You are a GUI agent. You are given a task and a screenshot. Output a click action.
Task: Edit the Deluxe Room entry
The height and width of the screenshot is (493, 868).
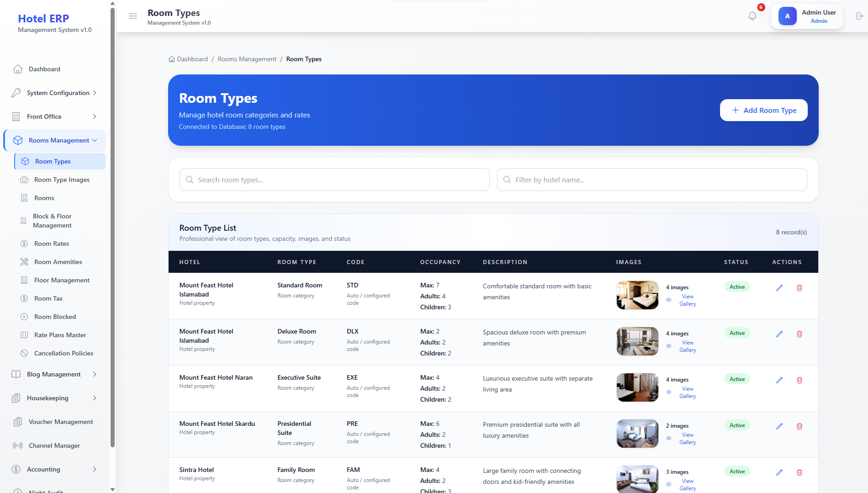779,334
